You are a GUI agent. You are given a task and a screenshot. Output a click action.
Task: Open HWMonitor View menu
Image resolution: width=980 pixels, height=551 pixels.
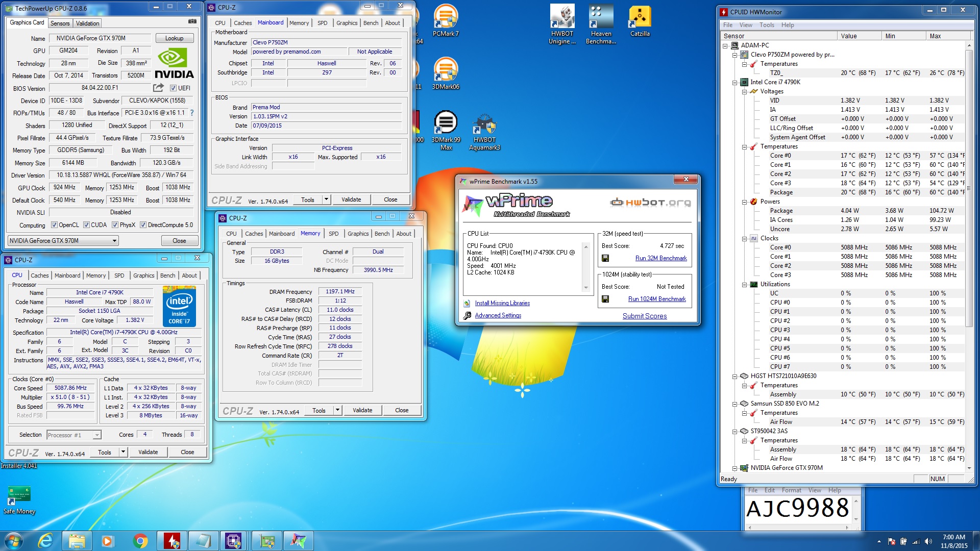745,25
